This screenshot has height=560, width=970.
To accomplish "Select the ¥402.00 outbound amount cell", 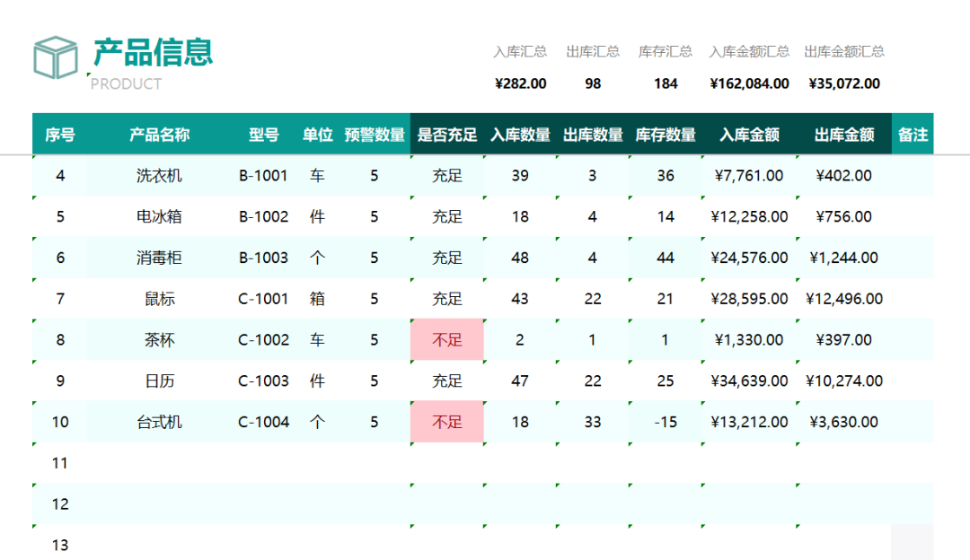I will click(843, 176).
